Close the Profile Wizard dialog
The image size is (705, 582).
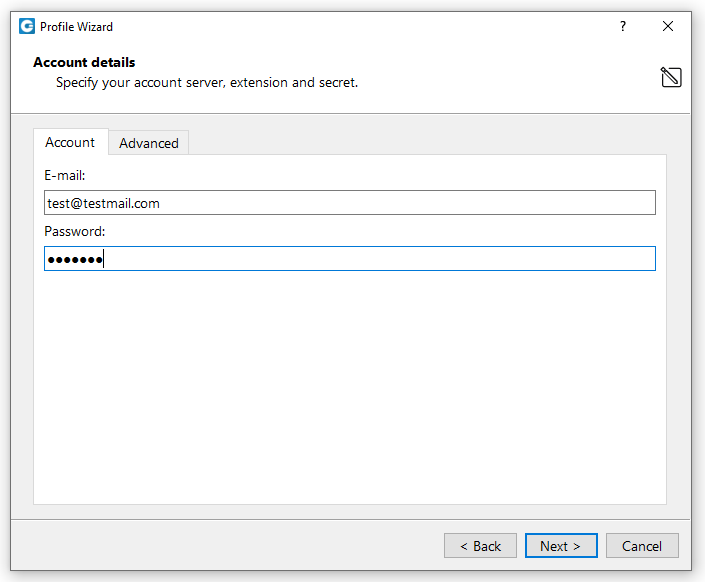point(668,27)
